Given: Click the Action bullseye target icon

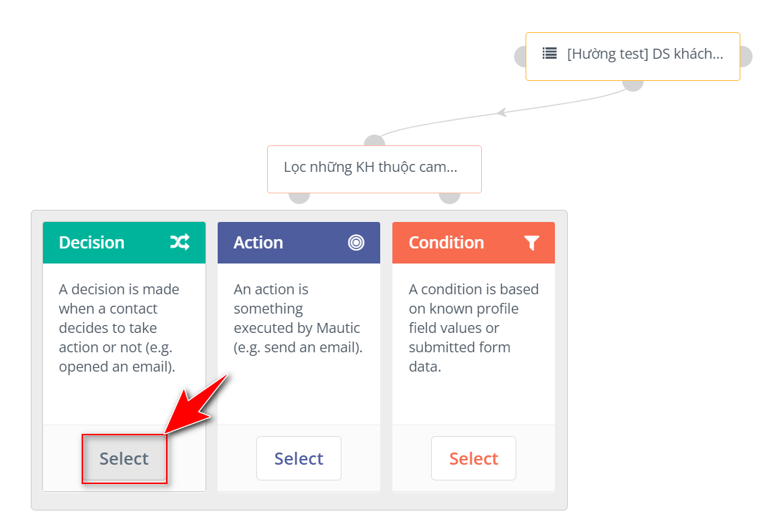Looking at the screenshot, I should coord(356,243).
